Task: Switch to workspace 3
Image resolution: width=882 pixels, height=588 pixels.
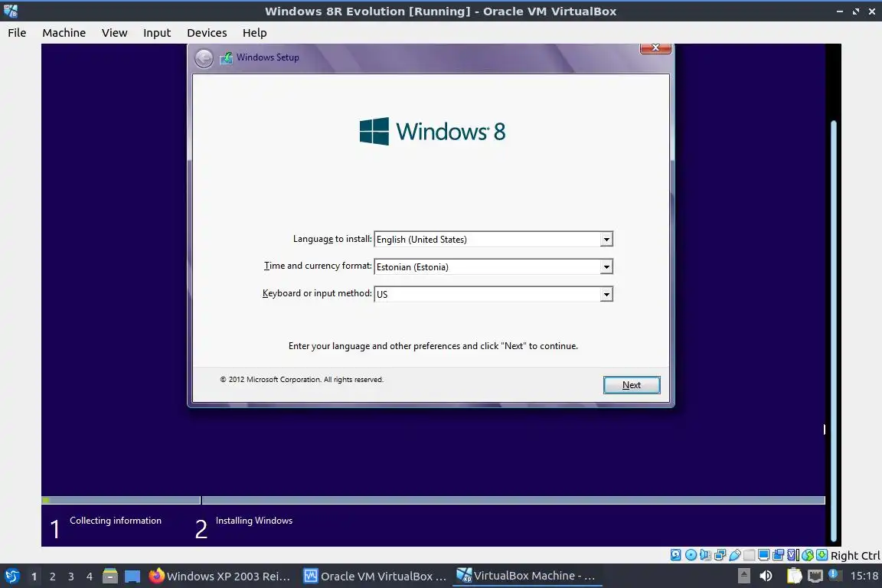Action: pyautogui.click(x=71, y=577)
